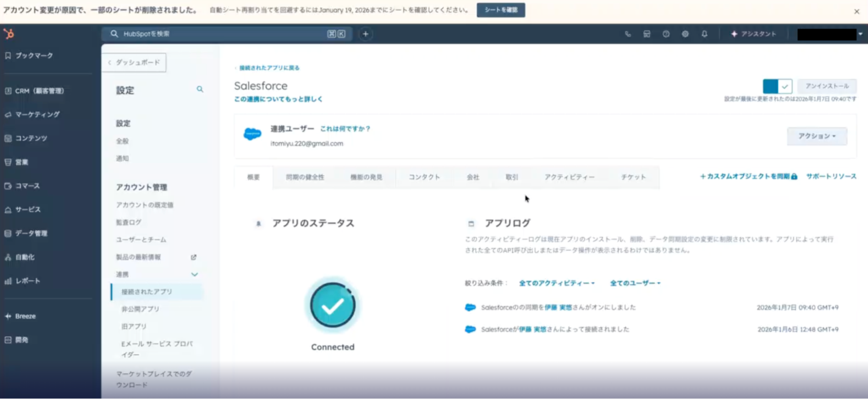Switch to the アクティビティー tab
Screen dimensions: 868x399
coord(569,177)
